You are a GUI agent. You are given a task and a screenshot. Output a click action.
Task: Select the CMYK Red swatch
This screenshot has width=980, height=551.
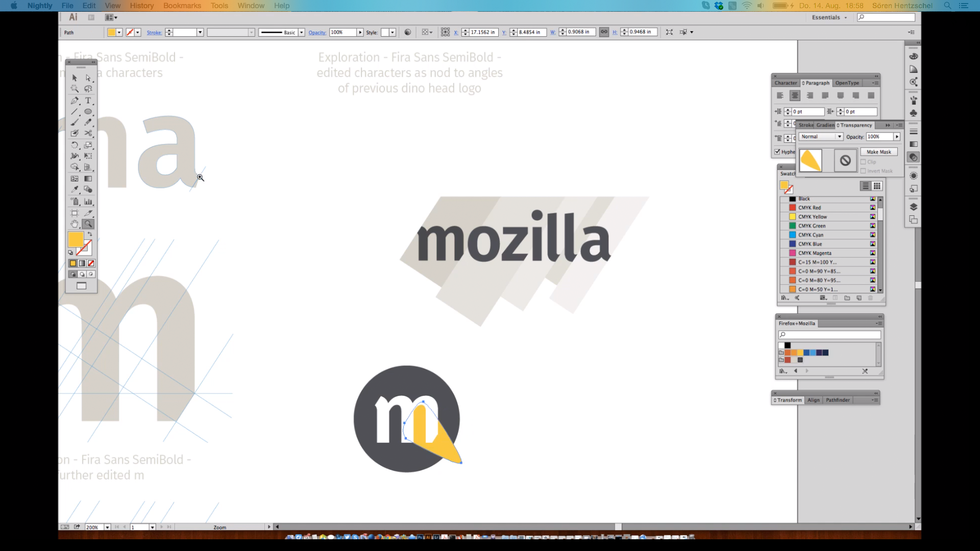coord(810,208)
